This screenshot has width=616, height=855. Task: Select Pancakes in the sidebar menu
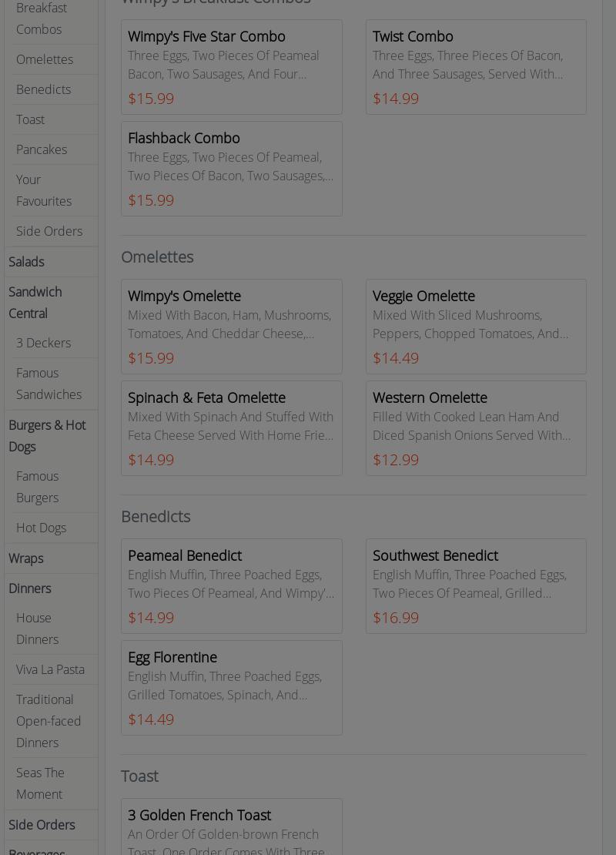(x=42, y=149)
